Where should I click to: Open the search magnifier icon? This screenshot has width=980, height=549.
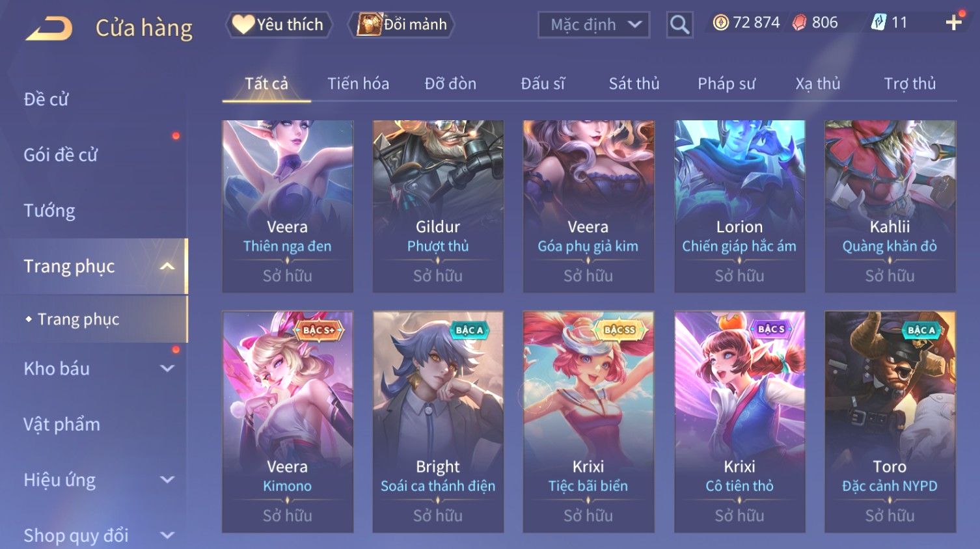pyautogui.click(x=679, y=25)
